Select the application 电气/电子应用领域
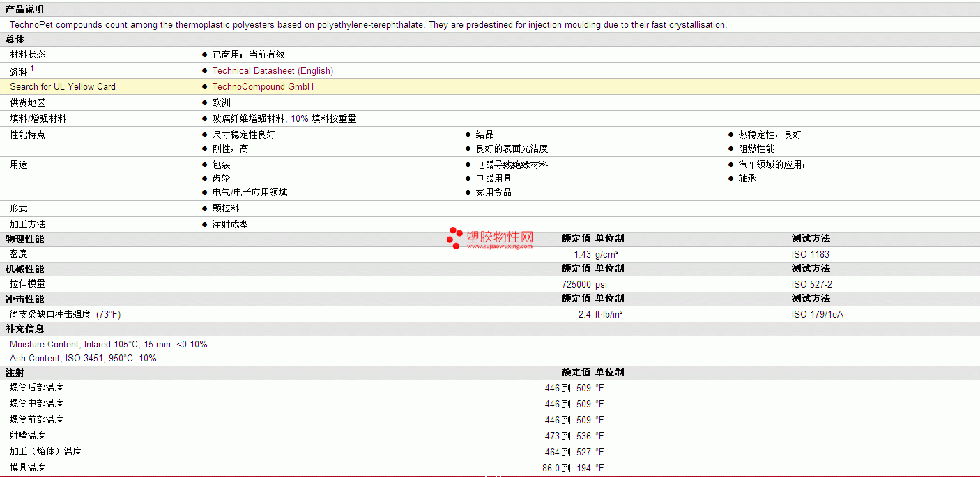This screenshot has width=980, height=477. coord(250,192)
